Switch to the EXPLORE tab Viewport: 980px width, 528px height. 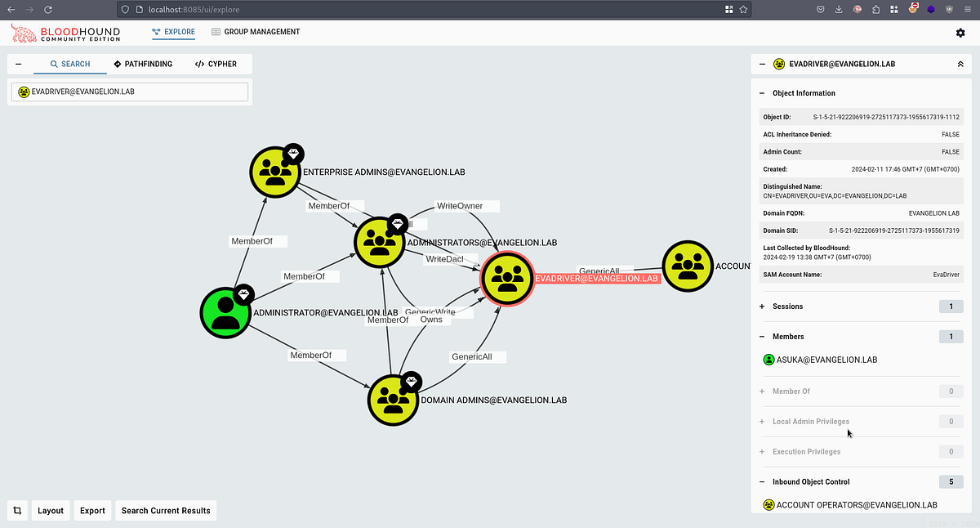coord(173,32)
